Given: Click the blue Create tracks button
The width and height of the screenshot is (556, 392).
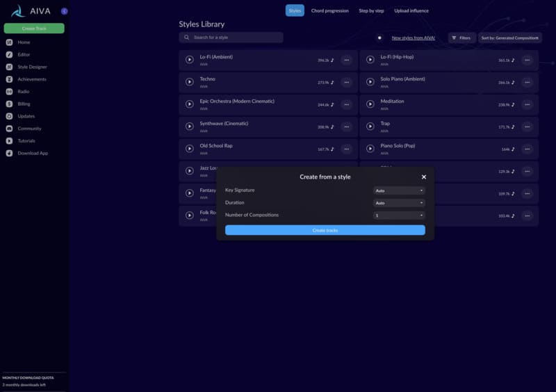Looking at the screenshot, I should [325, 230].
